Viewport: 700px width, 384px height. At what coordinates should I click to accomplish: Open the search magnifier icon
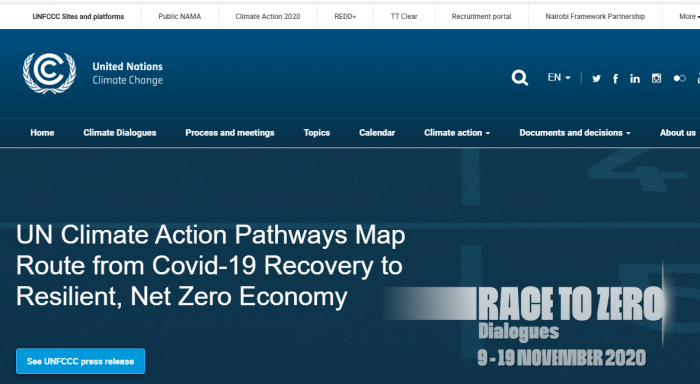coord(520,78)
